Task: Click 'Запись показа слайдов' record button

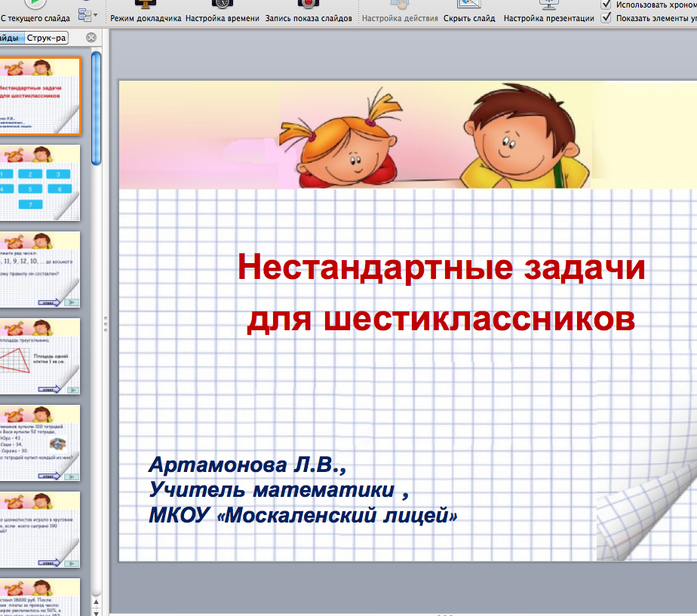Action: (x=309, y=12)
